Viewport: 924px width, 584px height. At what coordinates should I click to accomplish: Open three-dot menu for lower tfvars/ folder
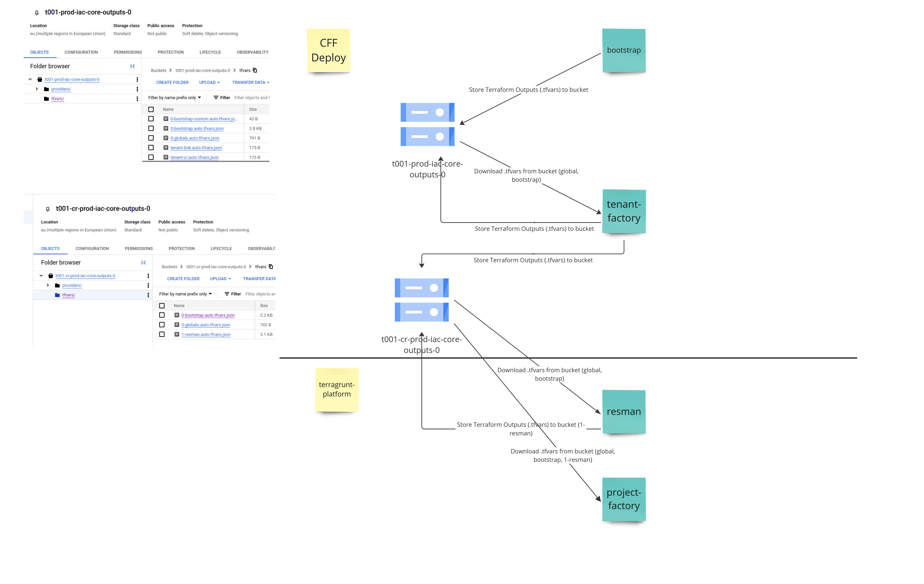(x=148, y=295)
